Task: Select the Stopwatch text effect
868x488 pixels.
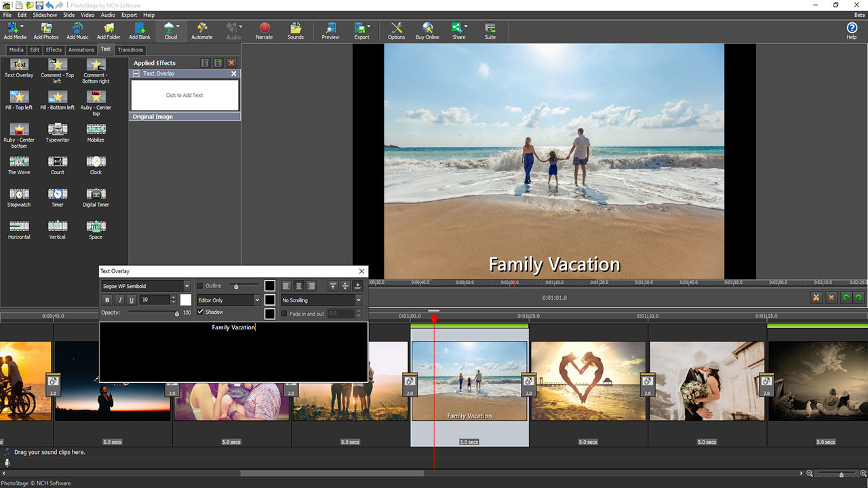Action: tap(18, 197)
